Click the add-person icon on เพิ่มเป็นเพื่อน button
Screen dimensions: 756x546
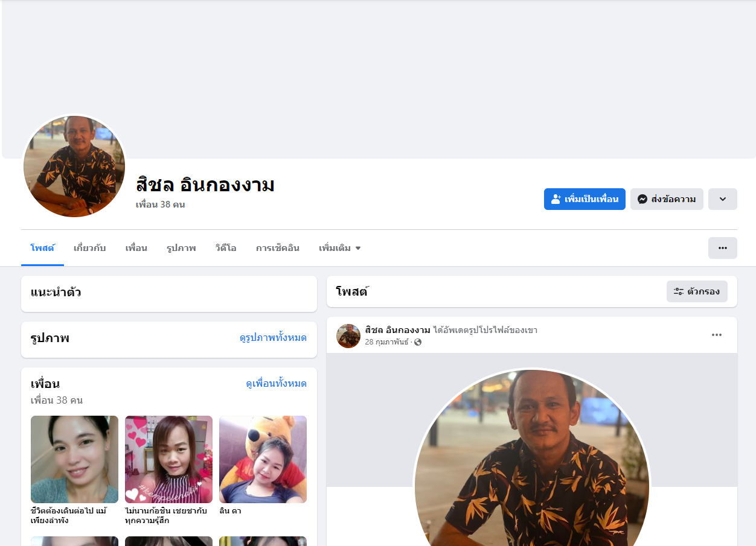(x=556, y=199)
